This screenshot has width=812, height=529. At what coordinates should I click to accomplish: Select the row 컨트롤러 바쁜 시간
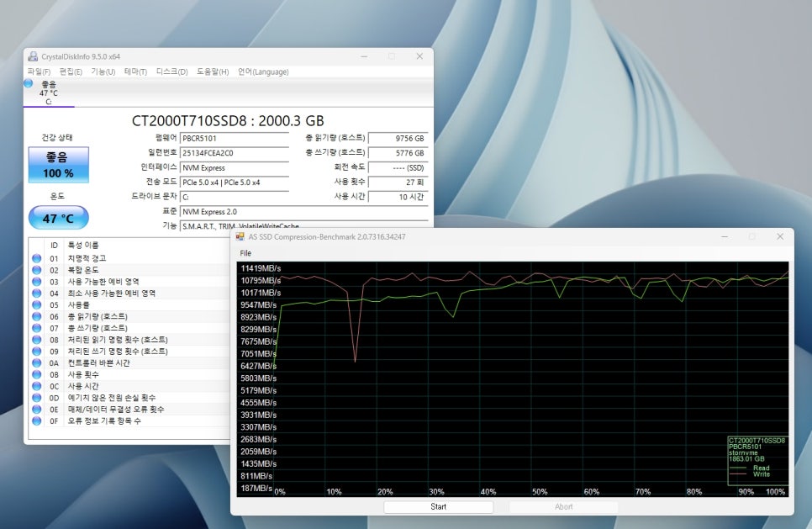[x=129, y=362]
